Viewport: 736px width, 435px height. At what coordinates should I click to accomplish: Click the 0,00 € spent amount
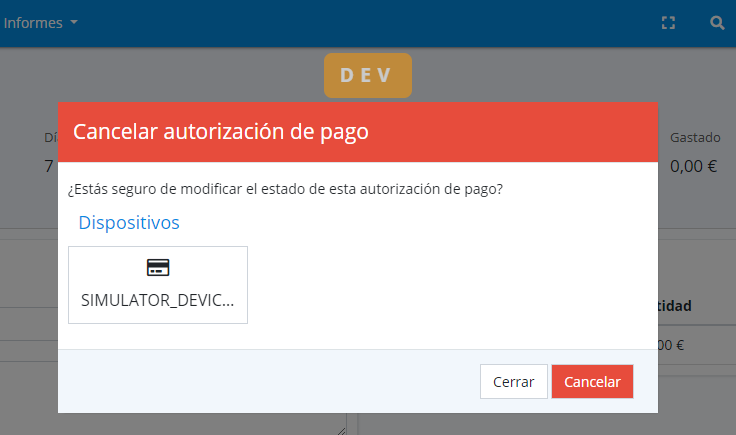coord(694,167)
